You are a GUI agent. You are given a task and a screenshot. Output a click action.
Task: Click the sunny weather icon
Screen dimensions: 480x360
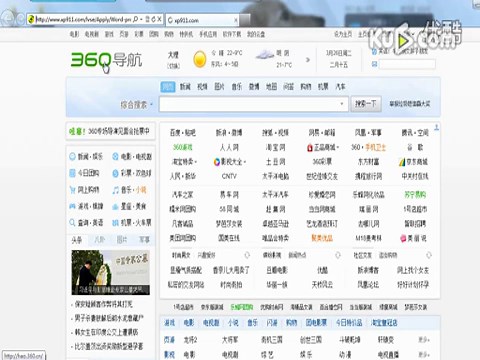coord(200,59)
